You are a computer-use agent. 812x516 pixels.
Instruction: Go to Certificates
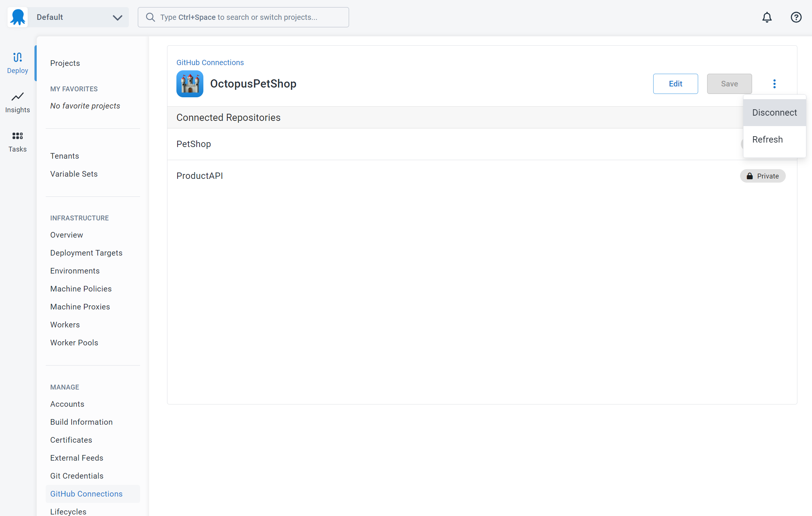pos(71,440)
